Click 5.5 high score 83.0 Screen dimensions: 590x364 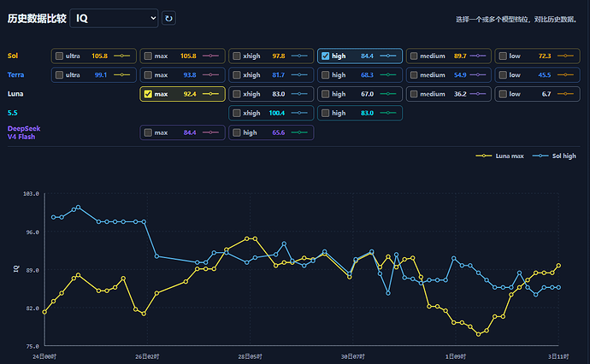click(367, 113)
